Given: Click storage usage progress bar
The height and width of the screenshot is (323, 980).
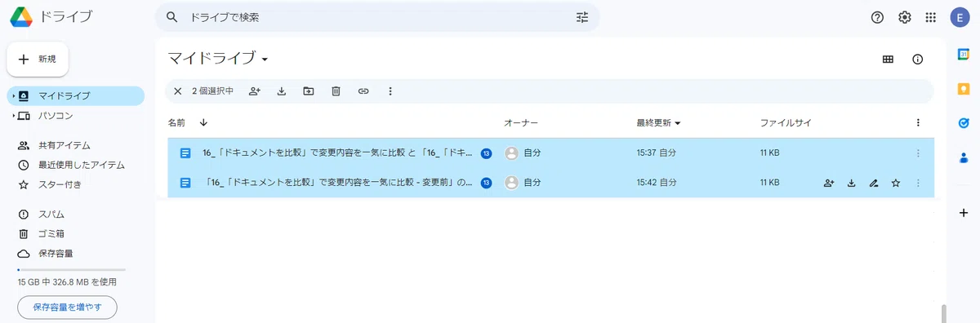Looking at the screenshot, I should (71, 269).
